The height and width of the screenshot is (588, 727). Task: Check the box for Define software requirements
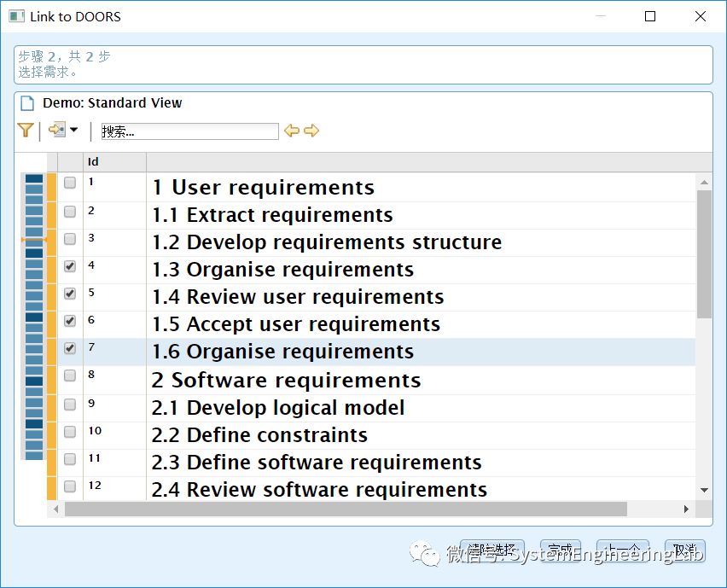coord(70,459)
